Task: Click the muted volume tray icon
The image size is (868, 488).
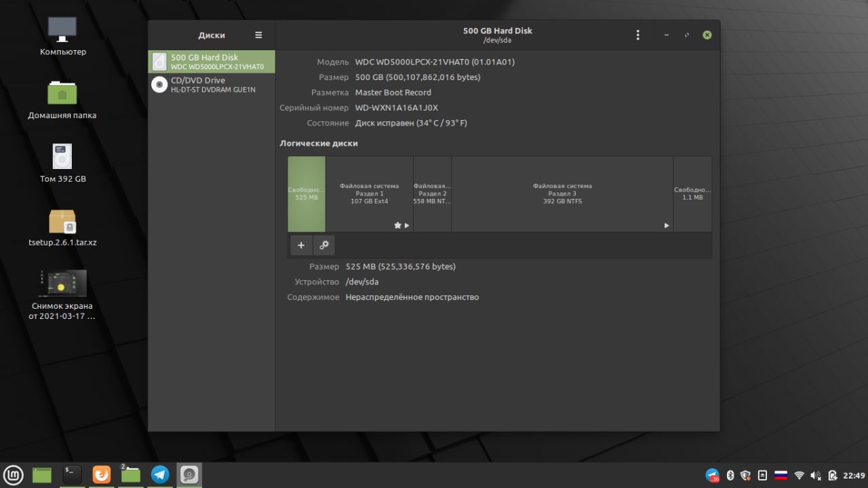Action: click(x=816, y=475)
